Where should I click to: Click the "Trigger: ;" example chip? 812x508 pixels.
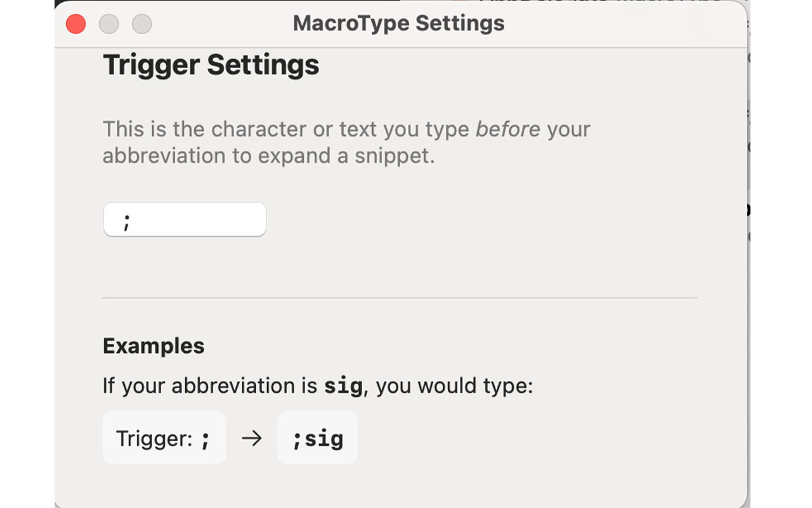click(164, 438)
